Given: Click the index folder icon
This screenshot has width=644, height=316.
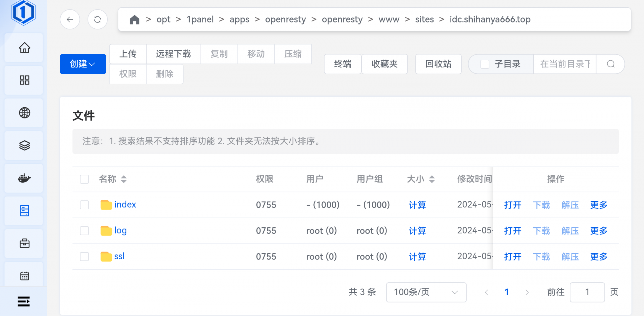Looking at the screenshot, I should pyautogui.click(x=106, y=205).
